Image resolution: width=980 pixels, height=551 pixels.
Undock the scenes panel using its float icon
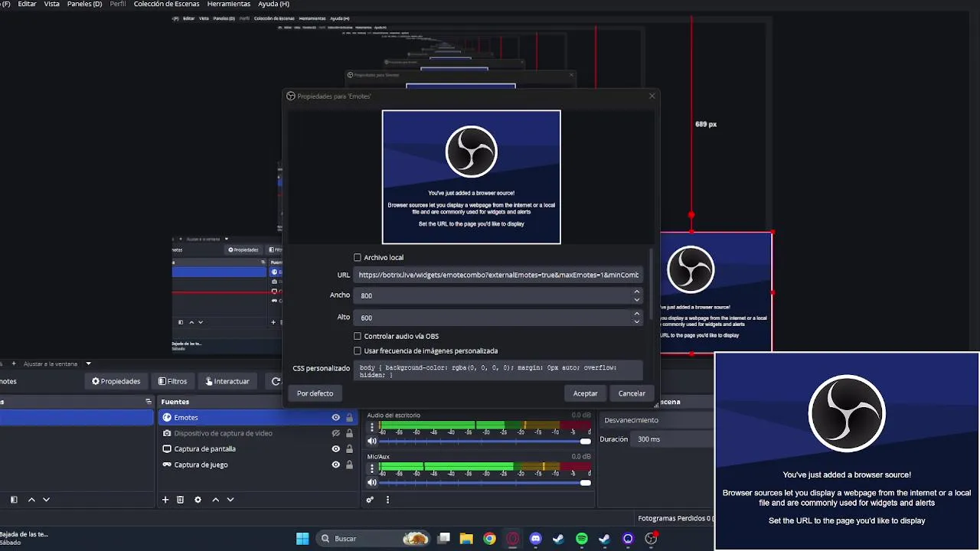click(149, 402)
